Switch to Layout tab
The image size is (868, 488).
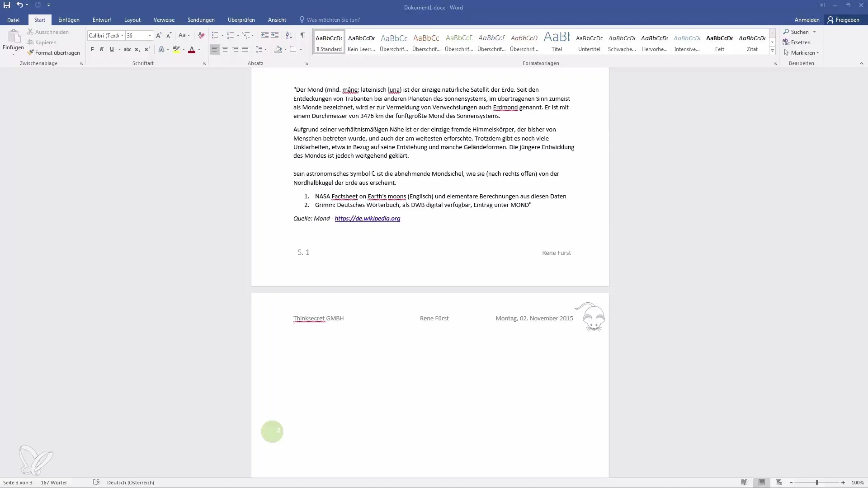pos(132,20)
